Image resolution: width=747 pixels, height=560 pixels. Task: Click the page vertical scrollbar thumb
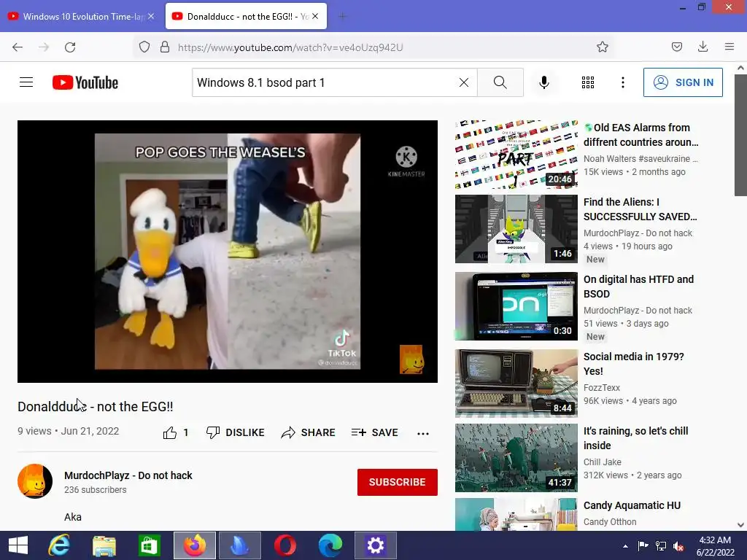(x=740, y=135)
